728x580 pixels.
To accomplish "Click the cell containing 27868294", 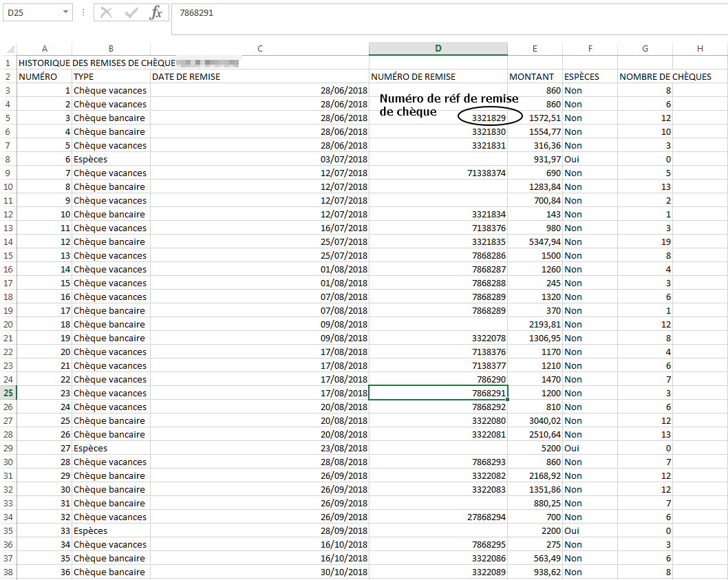I will click(438, 517).
